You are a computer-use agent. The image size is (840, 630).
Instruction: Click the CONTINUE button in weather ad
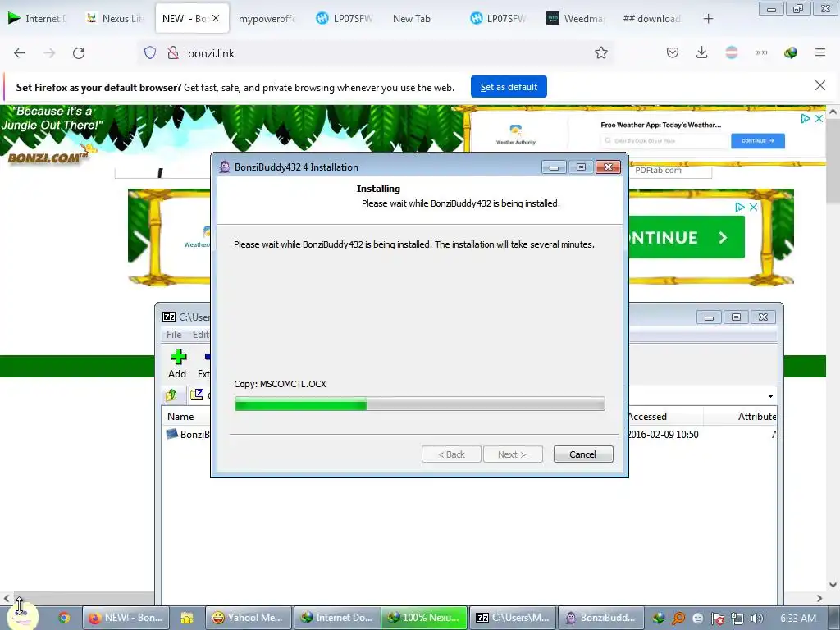[757, 141]
